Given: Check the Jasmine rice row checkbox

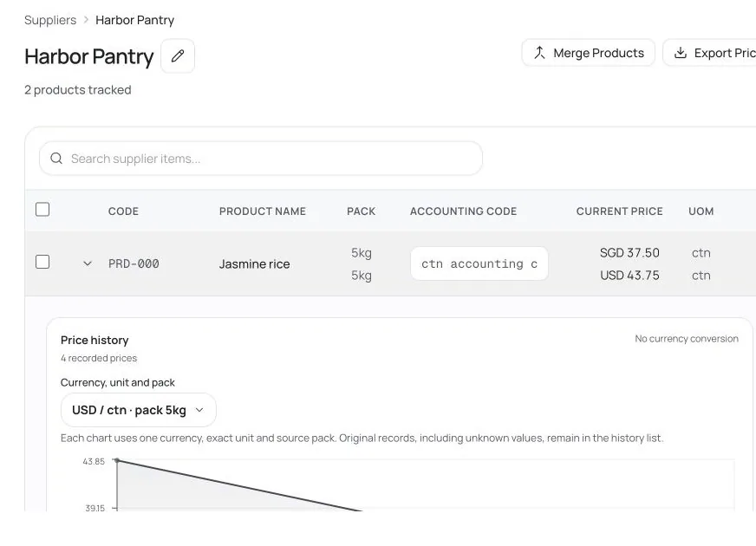Looking at the screenshot, I should [x=42, y=262].
